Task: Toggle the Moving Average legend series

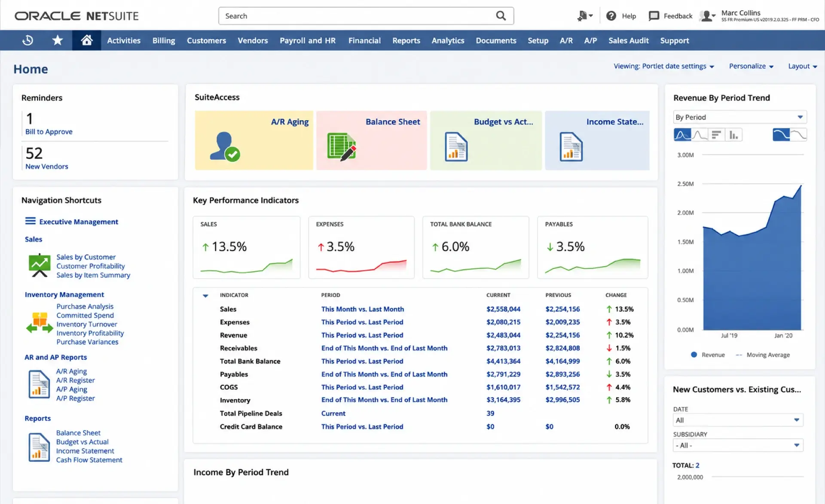Action: click(763, 355)
